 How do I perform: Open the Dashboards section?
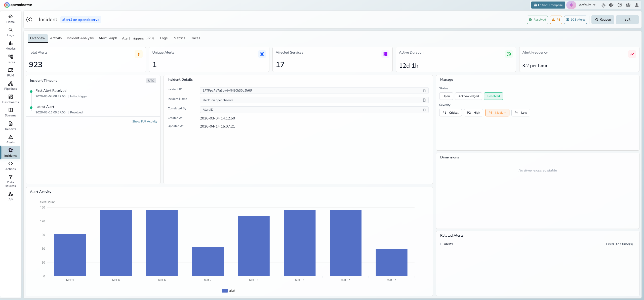click(x=10, y=98)
